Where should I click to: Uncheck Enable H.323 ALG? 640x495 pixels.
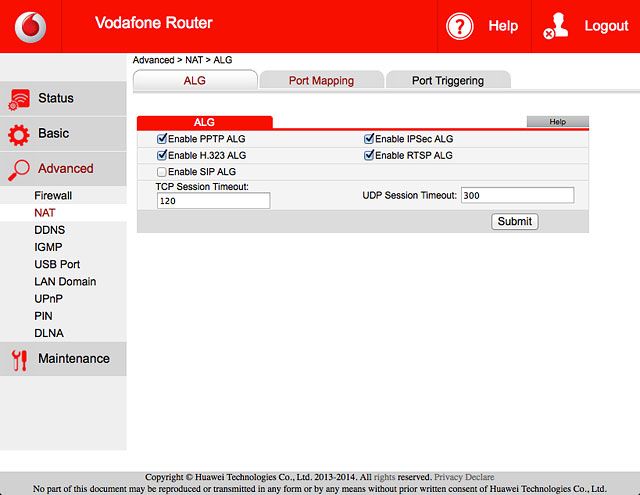point(162,155)
